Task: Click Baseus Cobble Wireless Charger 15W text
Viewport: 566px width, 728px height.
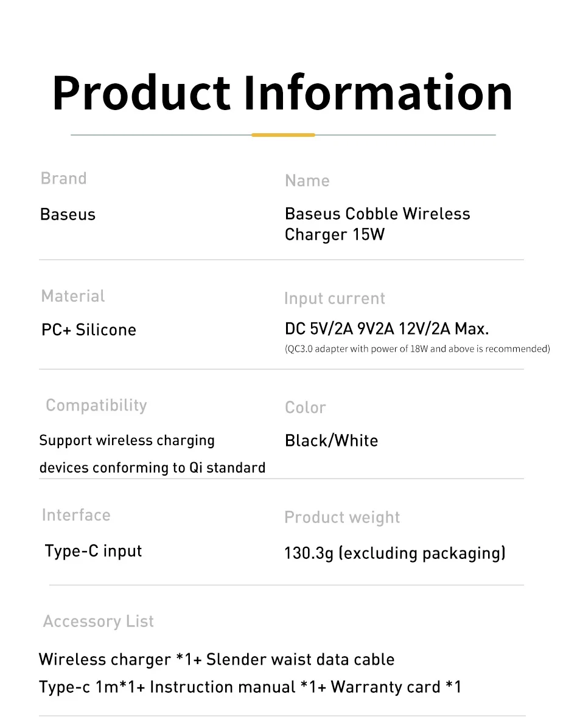Action: [377, 224]
